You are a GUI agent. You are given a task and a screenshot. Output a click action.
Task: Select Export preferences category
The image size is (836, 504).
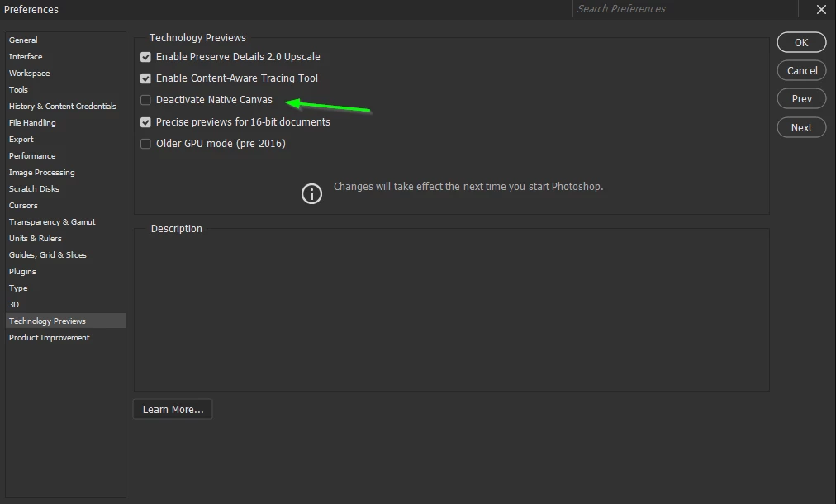(65, 139)
